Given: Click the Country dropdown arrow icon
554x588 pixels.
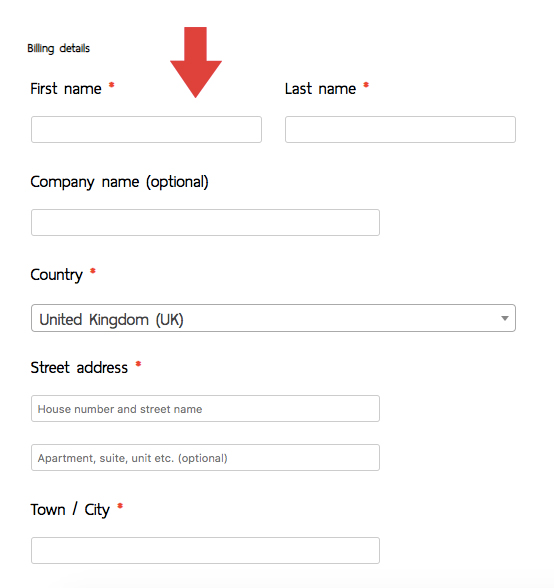Looking at the screenshot, I should (505, 318).
